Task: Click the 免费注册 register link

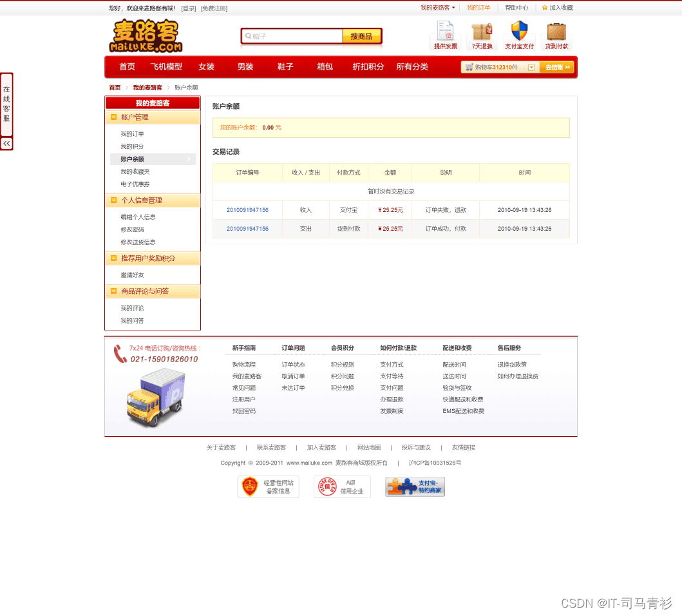Action: [x=214, y=8]
